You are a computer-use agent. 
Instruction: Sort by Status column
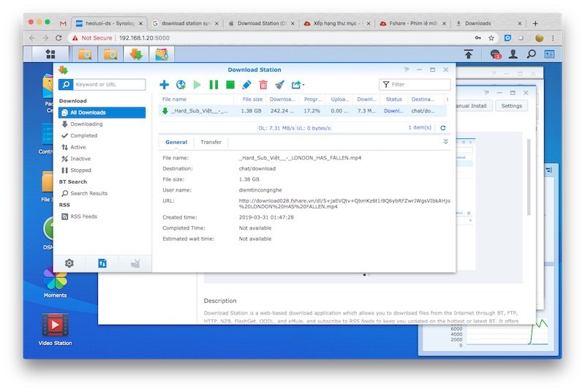(394, 99)
